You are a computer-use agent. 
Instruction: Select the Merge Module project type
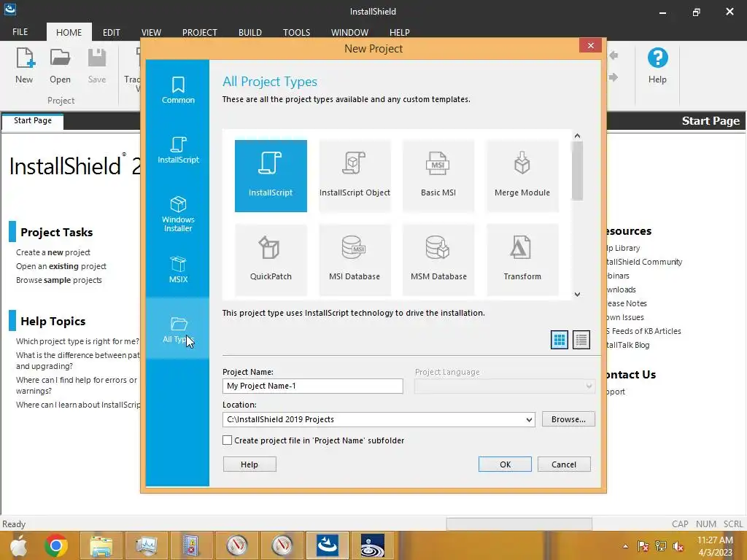click(522, 176)
